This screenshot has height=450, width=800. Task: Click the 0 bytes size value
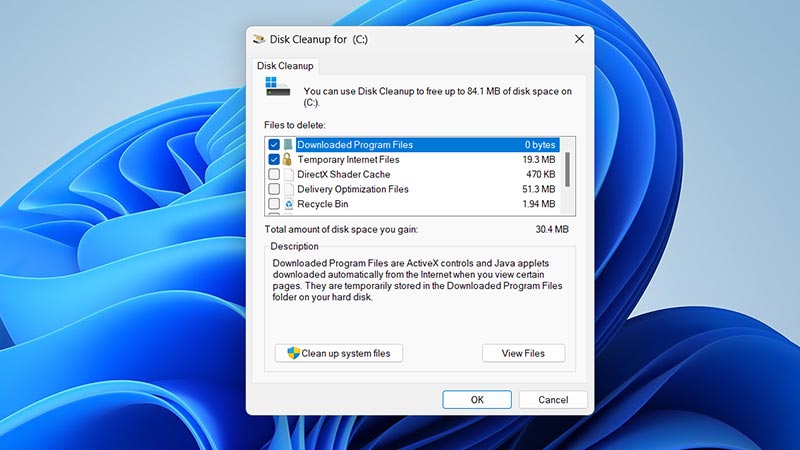[540, 145]
